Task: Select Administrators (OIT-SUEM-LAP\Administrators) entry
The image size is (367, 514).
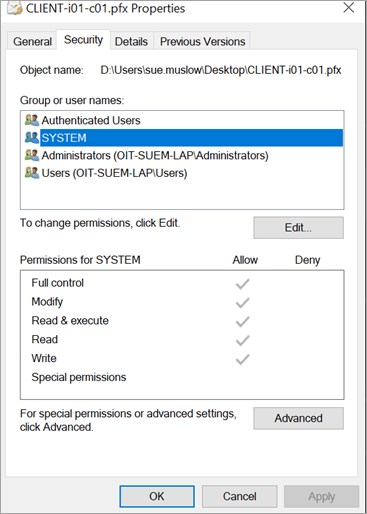Action: point(182,155)
